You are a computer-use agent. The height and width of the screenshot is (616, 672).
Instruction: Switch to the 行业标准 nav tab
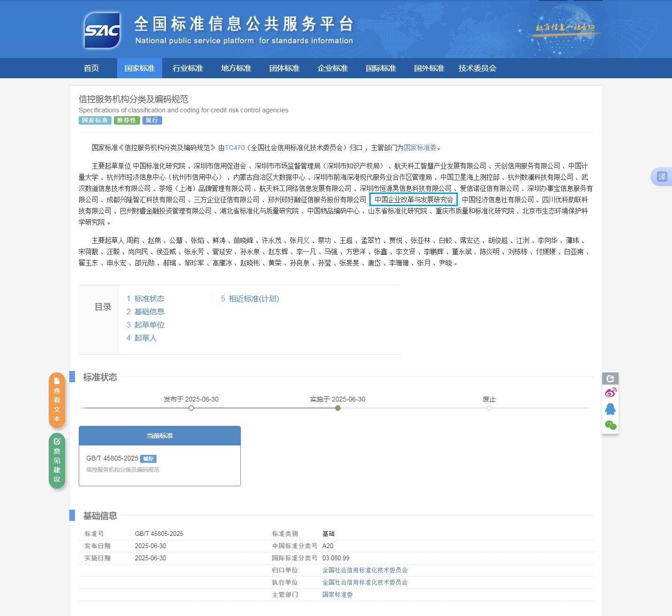click(187, 68)
